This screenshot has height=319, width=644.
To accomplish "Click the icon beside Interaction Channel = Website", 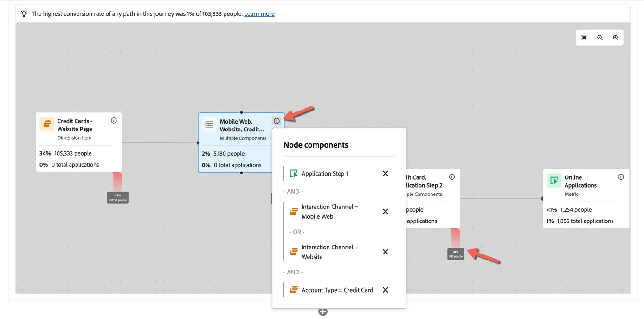I will pyautogui.click(x=294, y=252).
